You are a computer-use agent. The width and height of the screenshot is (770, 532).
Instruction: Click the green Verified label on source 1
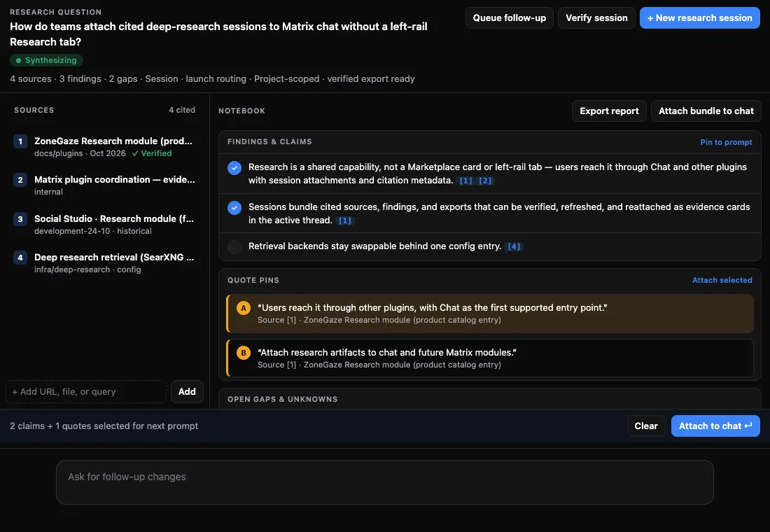(x=152, y=153)
